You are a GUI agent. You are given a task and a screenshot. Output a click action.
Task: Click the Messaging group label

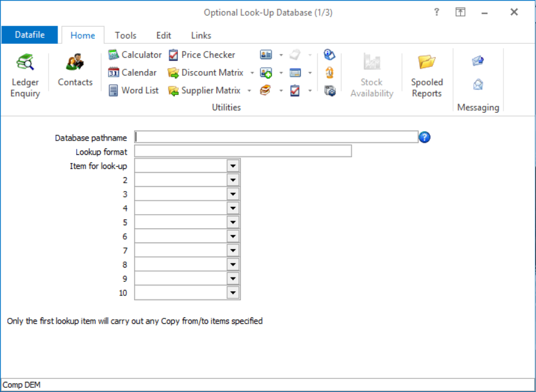pos(478,107)
